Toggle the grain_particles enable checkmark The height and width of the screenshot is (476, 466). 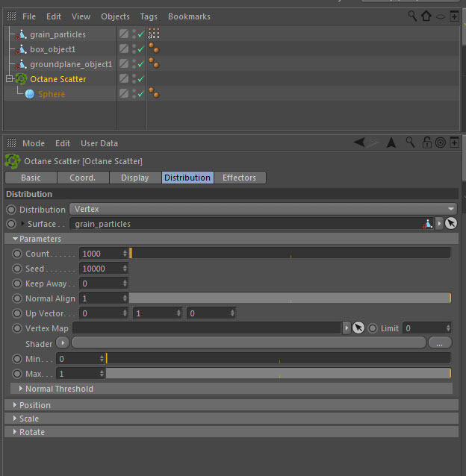140,34
